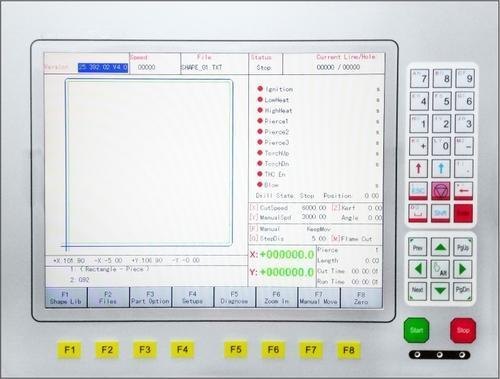This screenshot has width=500, height=379.
Task: Tap the red up-arrow keypad key
Action: pos(419,168)
